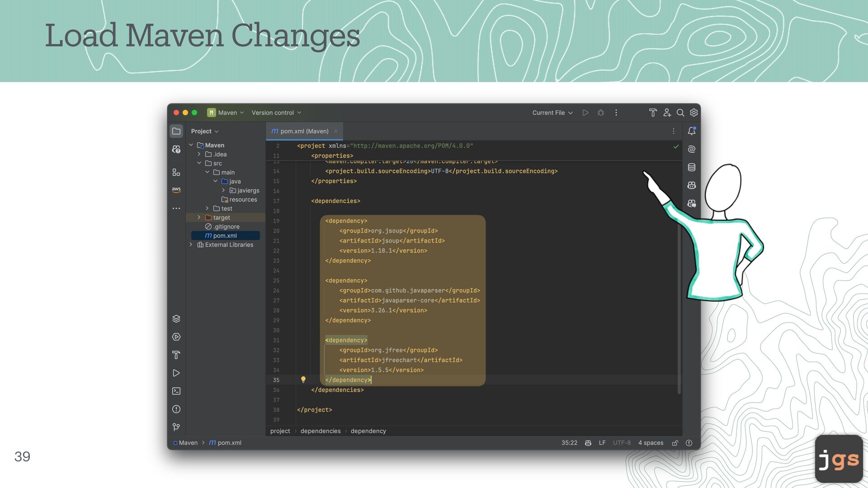Viewport: 868px width, 488px height.
Task: Select pom.xml in the project tree
Action: [225, 235]
